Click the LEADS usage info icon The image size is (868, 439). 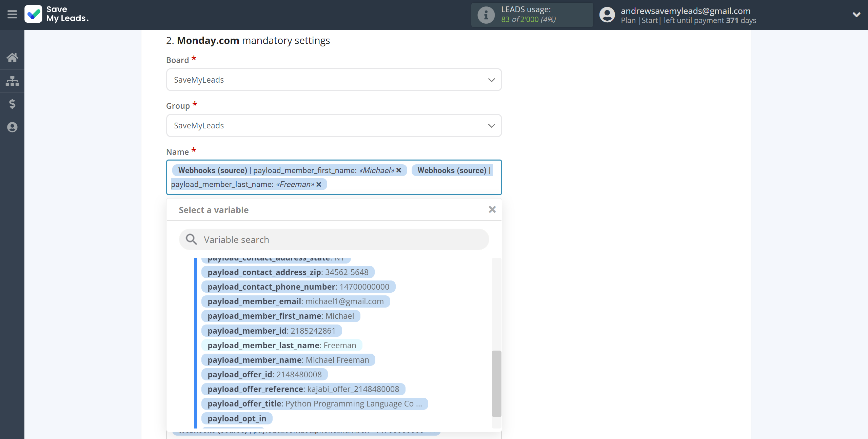486,15
